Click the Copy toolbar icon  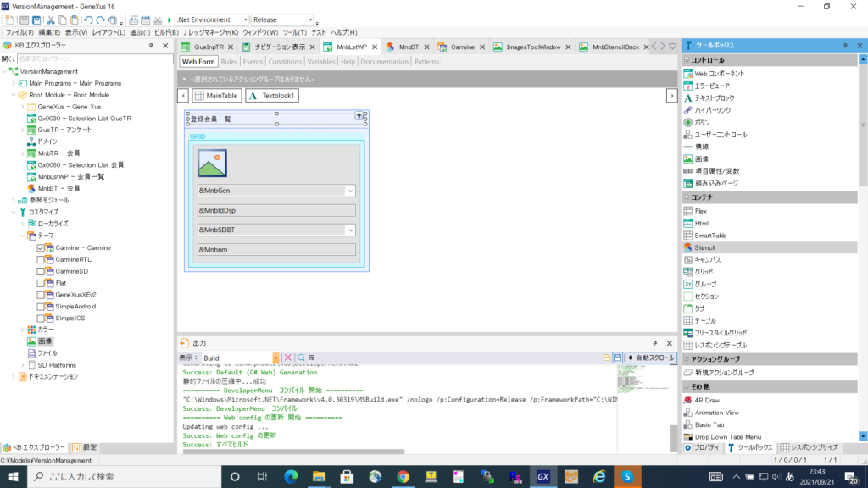pyautogui.click(x=63, y=20)
